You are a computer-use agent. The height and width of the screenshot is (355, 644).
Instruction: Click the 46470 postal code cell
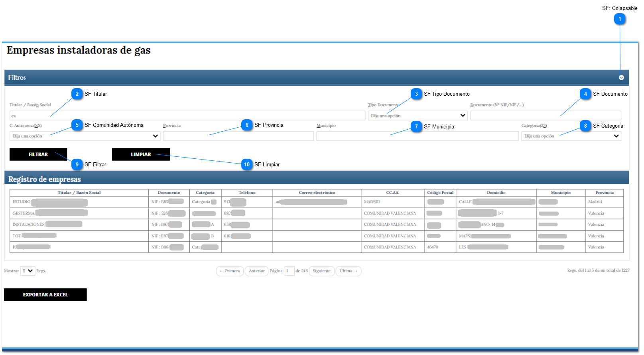[440, 247]
